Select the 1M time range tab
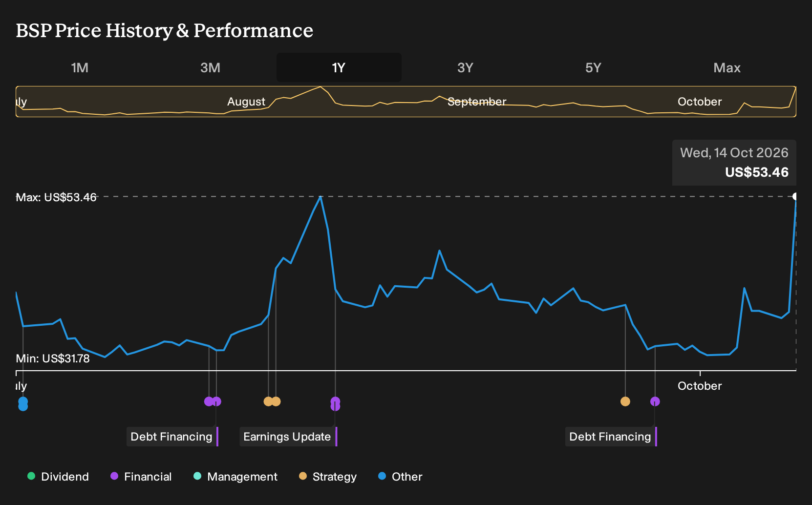The image size is (812, 505). (80, 67)
